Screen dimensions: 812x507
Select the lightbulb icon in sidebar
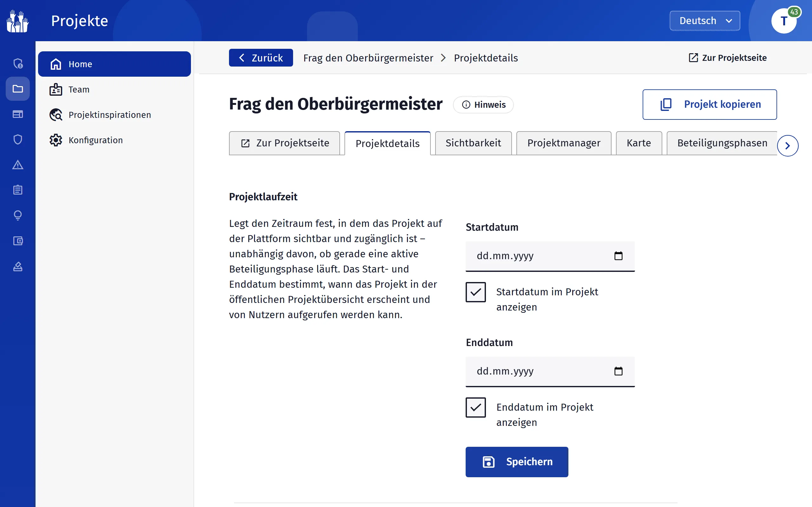pyautogui.click(x=18, y=215)
